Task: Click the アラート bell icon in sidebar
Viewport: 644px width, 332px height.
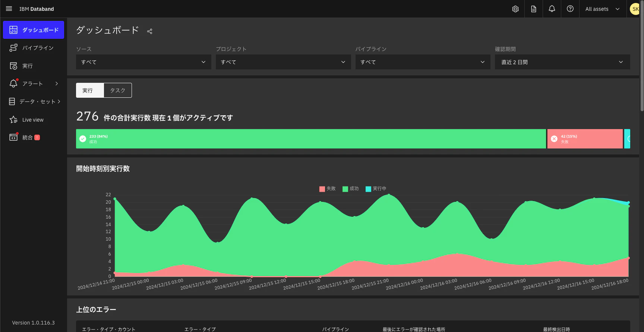Action: click(13, 84)
